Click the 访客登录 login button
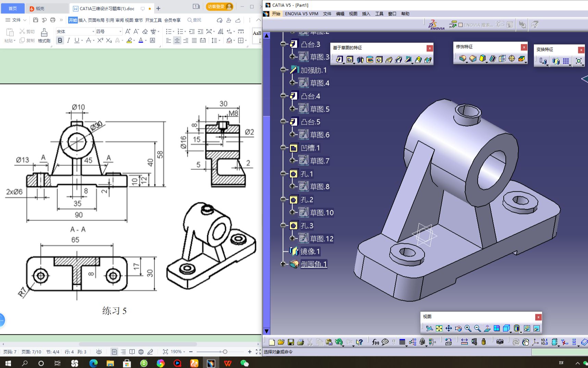 pyautogui.click(x=220, y=7)
